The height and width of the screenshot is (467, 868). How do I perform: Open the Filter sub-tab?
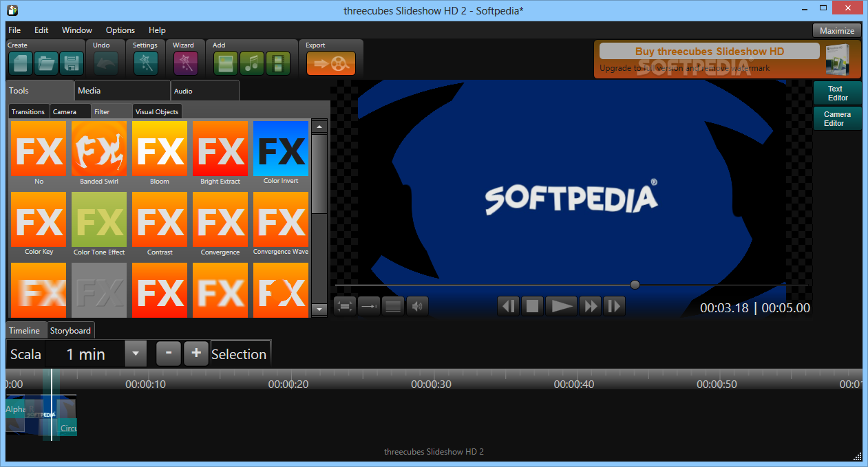tap(112, 111)
